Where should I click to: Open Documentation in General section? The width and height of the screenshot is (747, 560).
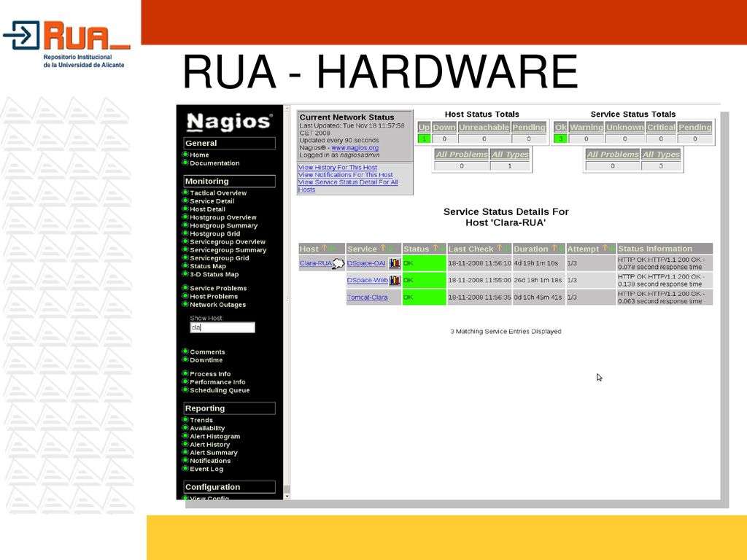214,163
